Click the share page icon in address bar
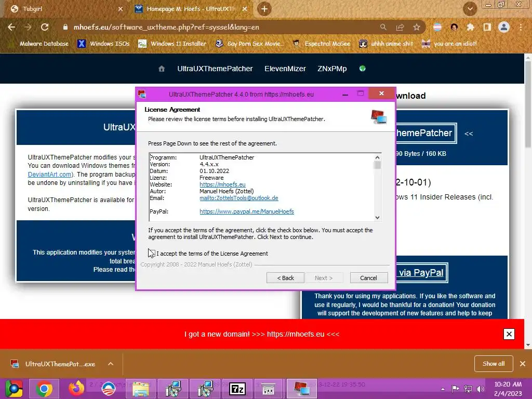 tap(400, 27)
